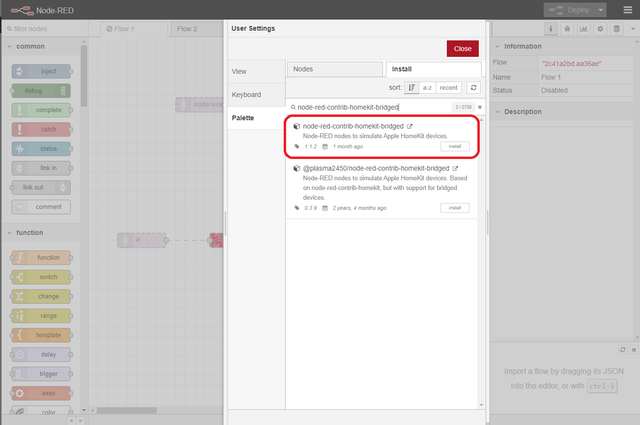Open the context data sidebar icon
This screenshot has width=640, height=425.
click(616, 29)
